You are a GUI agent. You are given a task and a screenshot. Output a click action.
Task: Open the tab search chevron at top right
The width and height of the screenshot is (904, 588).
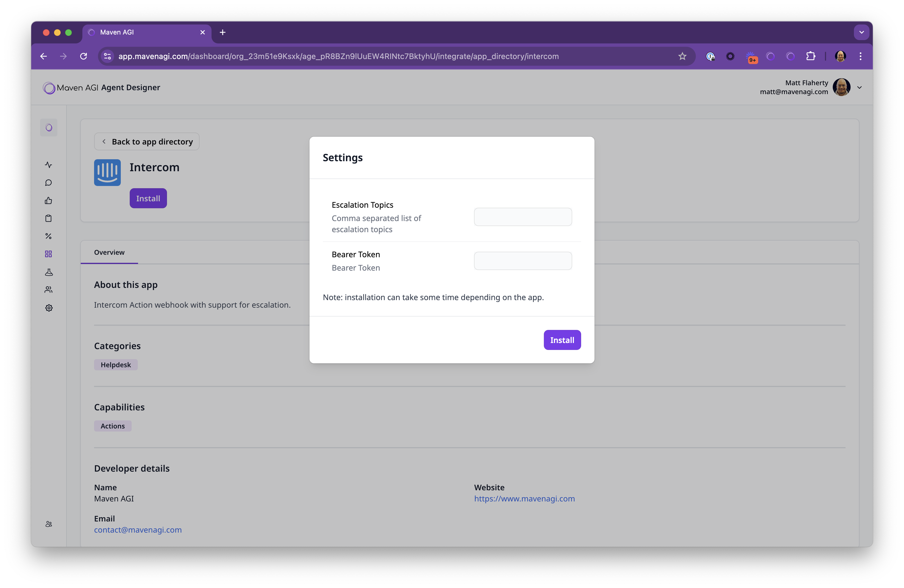pos(861,32)
